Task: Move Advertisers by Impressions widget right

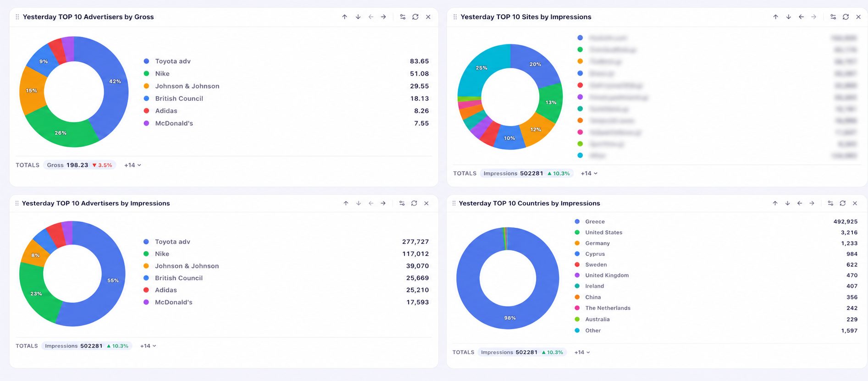Action: 383,203
